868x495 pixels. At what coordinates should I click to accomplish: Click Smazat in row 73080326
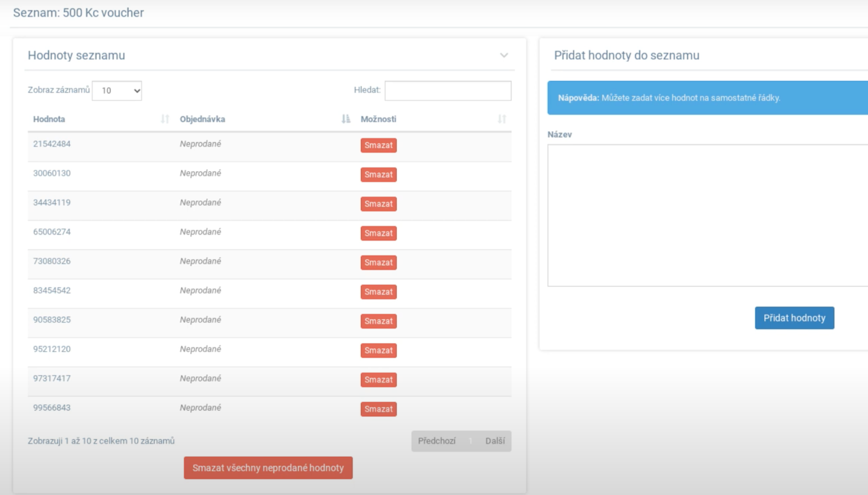pyautogui.click(x=379, y=262)
